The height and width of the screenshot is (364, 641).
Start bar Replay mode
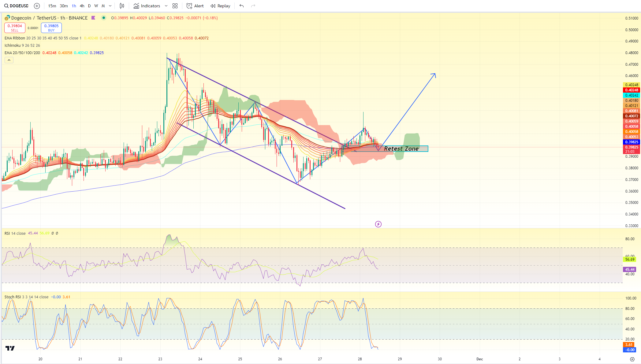(x=220, y=6)
